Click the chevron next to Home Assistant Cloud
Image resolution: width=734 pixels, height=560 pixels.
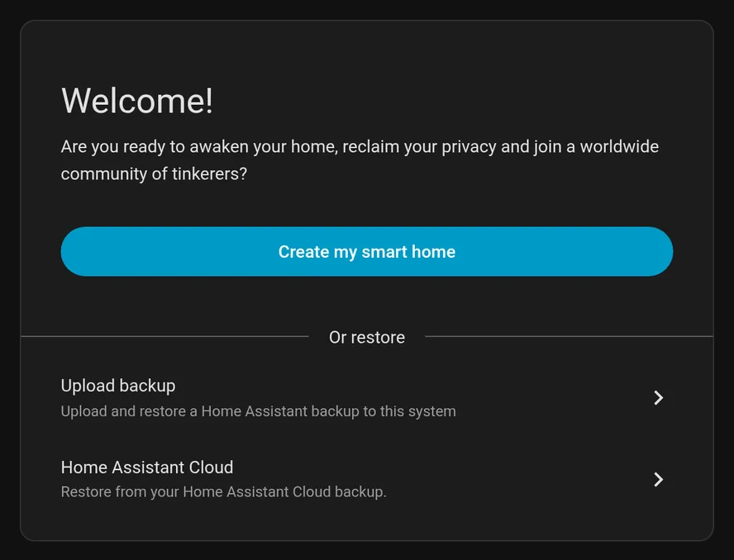point(658,479)
